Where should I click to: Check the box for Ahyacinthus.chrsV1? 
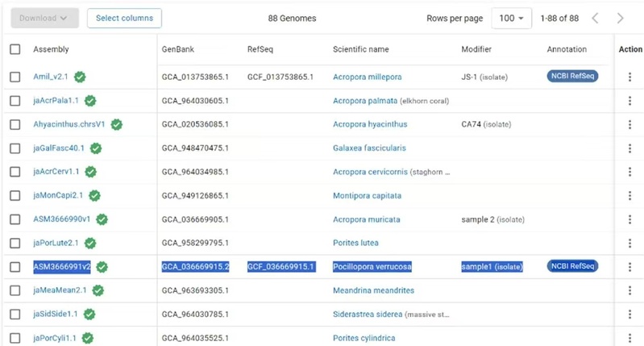(x=15, y=124)
